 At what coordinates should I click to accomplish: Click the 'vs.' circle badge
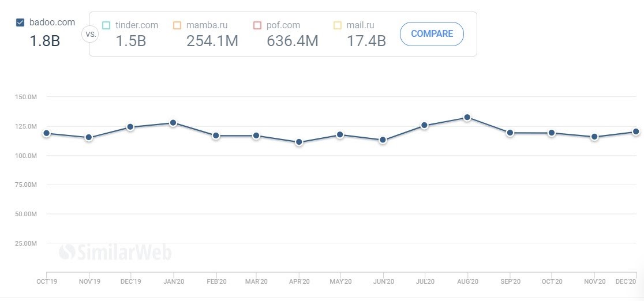[91, 34]
